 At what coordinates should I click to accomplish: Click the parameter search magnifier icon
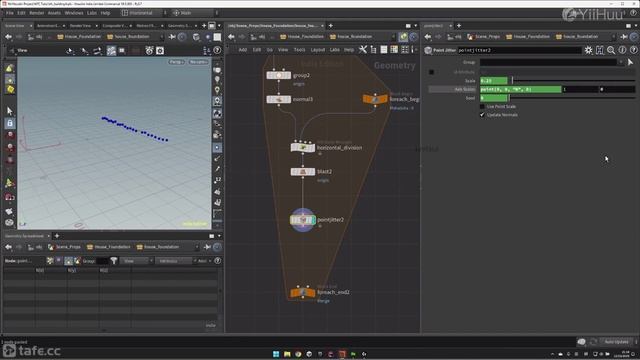[611, 50]
